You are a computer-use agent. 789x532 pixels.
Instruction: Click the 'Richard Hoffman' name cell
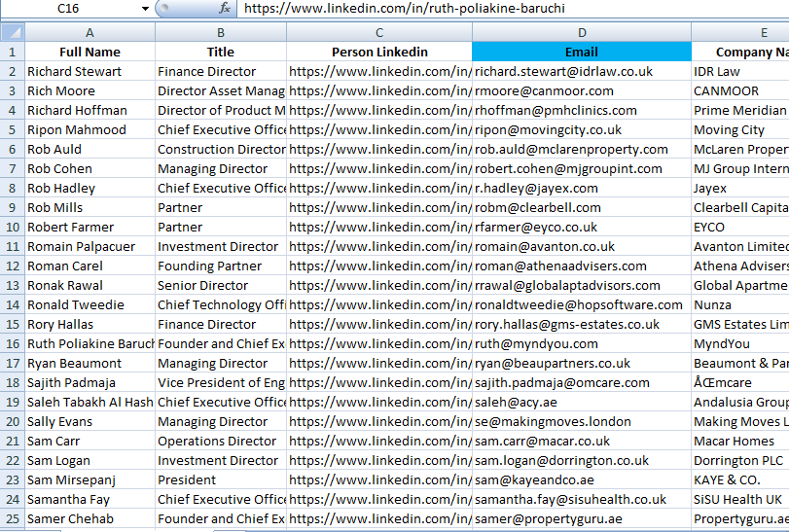point(90,111)
